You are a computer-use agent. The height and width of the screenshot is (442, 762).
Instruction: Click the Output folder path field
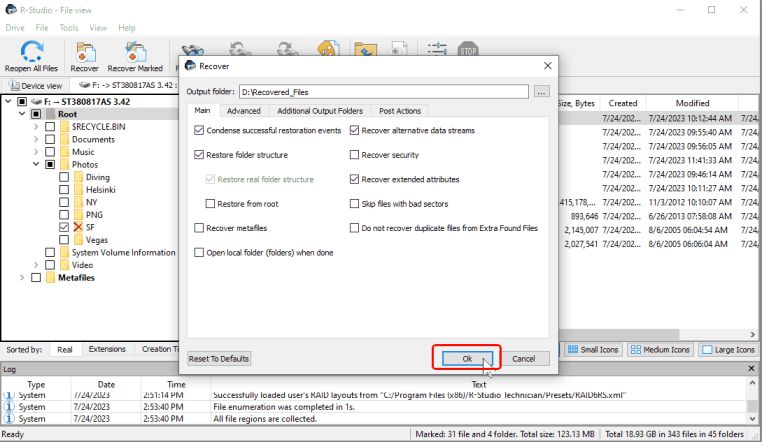(384, 91)
